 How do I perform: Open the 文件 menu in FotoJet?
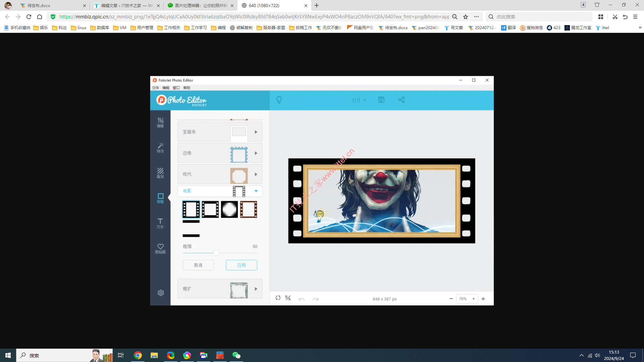click(155, 88)
